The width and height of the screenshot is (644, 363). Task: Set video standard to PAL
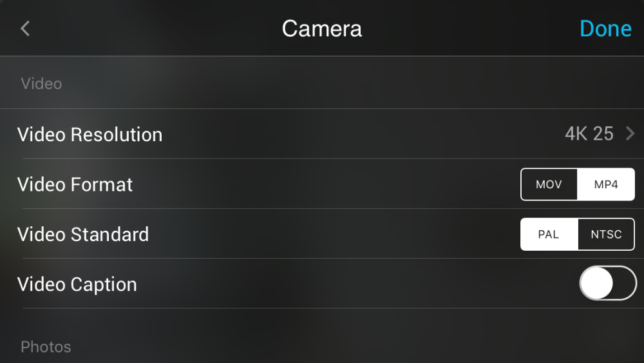click(549, 234)
